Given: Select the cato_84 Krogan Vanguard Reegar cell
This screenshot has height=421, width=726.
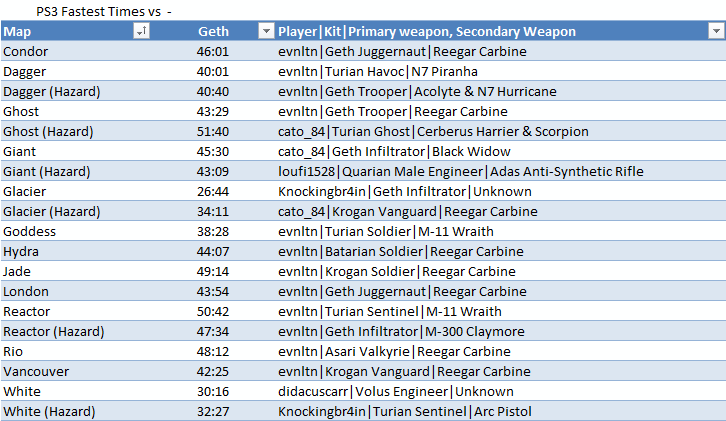Looking at the screenshot, I should pos(501,211).
